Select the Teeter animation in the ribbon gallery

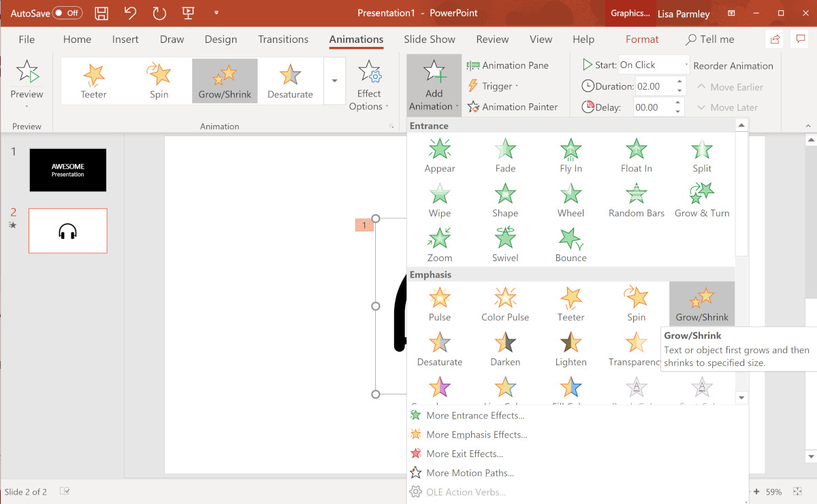[x=93, y=80]
